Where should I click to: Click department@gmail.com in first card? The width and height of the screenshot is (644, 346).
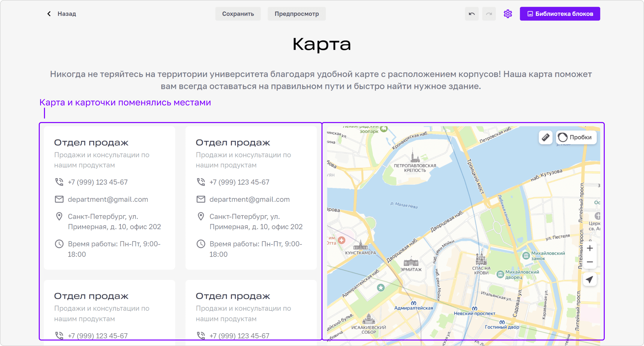tap(108, 199)
